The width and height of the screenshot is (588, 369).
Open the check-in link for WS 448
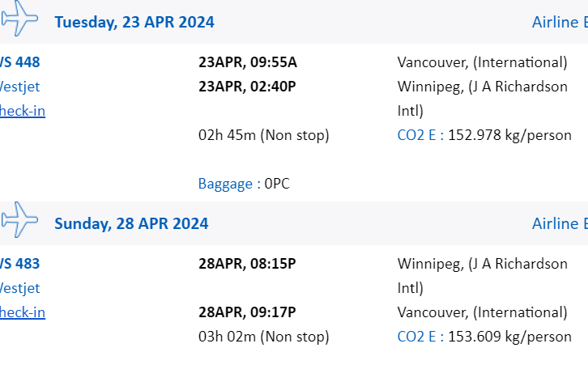tap(23, 111)
